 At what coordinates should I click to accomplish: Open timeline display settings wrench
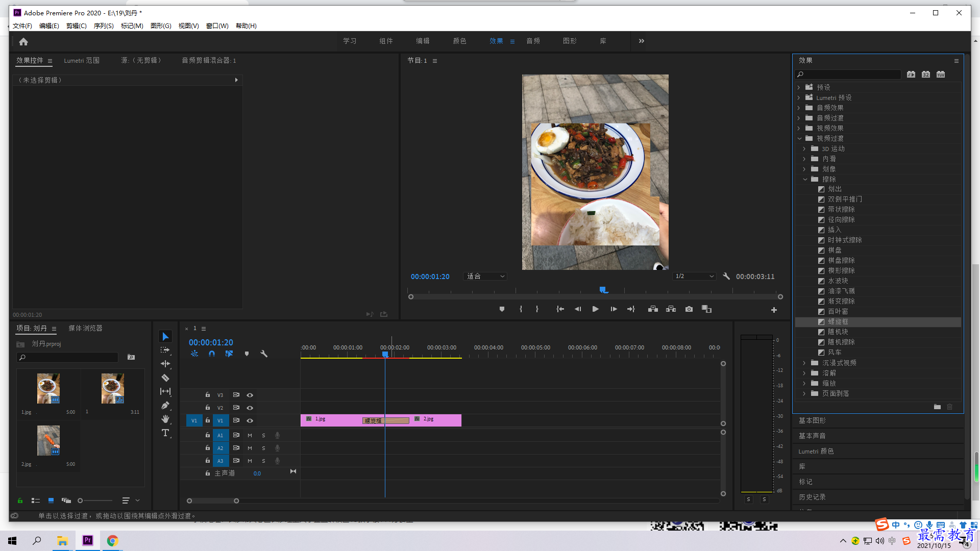264,354
